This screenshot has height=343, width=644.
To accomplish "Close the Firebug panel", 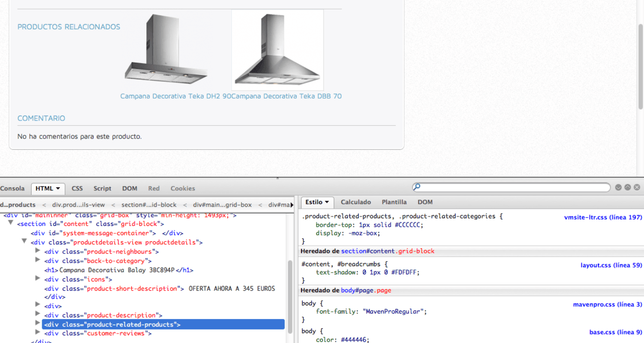I will 636,187.
